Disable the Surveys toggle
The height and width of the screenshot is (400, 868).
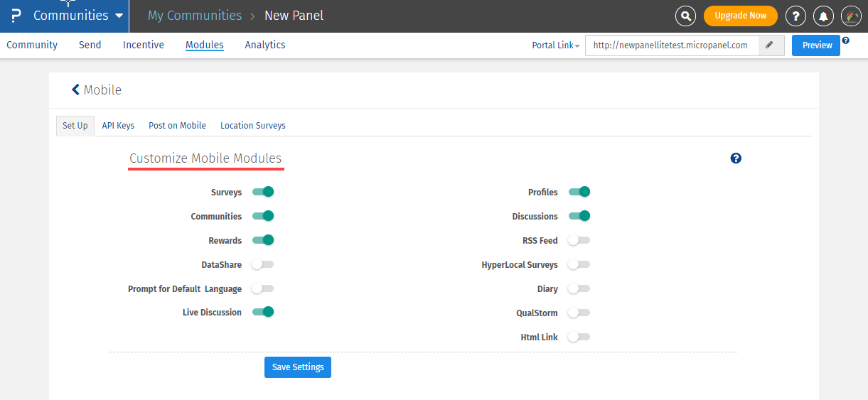pos(263,192)
